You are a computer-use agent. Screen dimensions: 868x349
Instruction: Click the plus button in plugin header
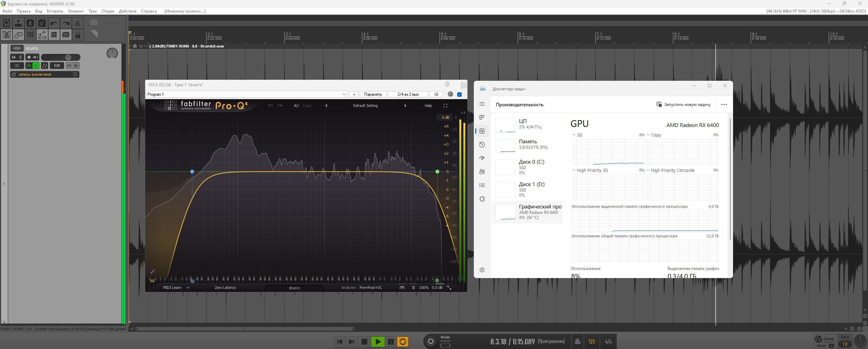354,94
